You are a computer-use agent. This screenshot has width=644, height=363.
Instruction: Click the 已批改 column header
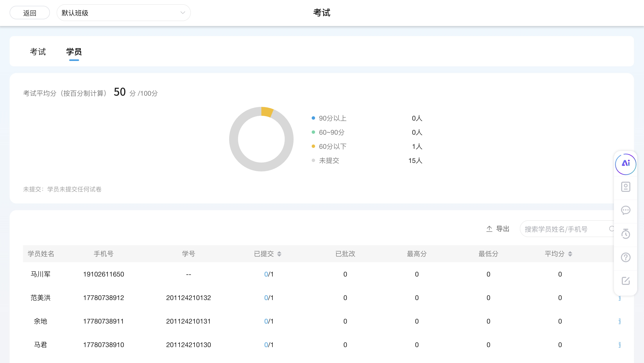345,254
